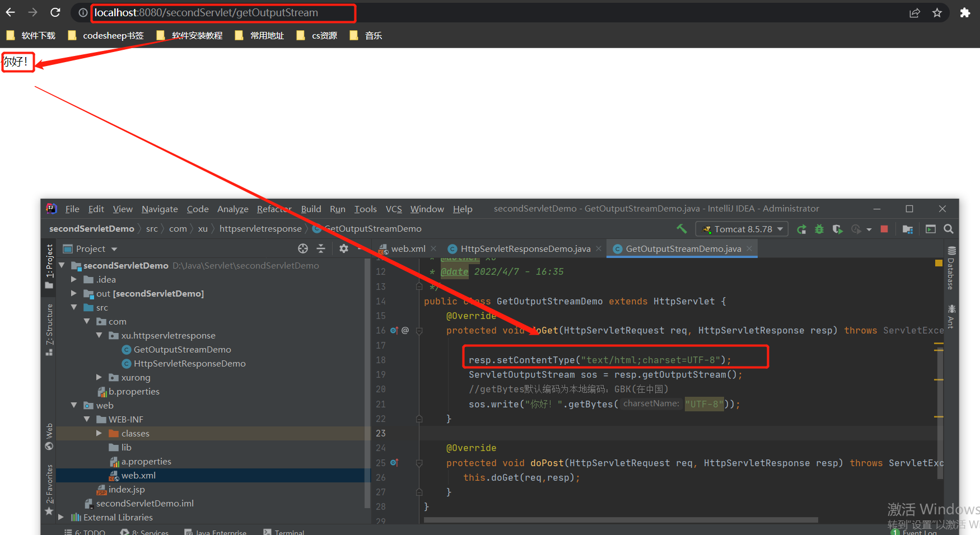
Task: Click the red Stop icon
Action: [x=884, y=229]
